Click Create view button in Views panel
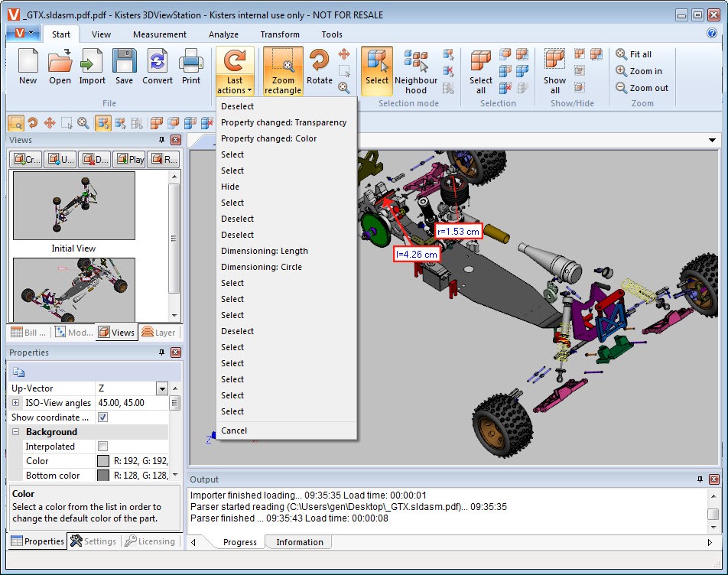The width and height of the screenshot is (728, 575). point(27,160)
